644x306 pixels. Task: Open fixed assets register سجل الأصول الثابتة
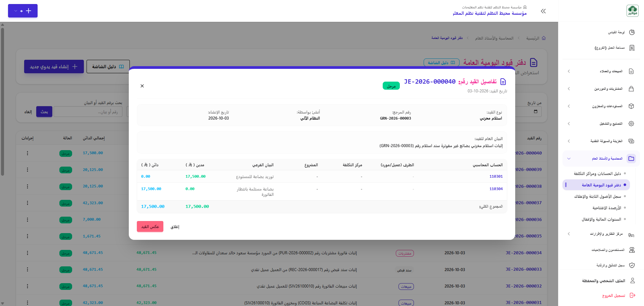[597, 196]
